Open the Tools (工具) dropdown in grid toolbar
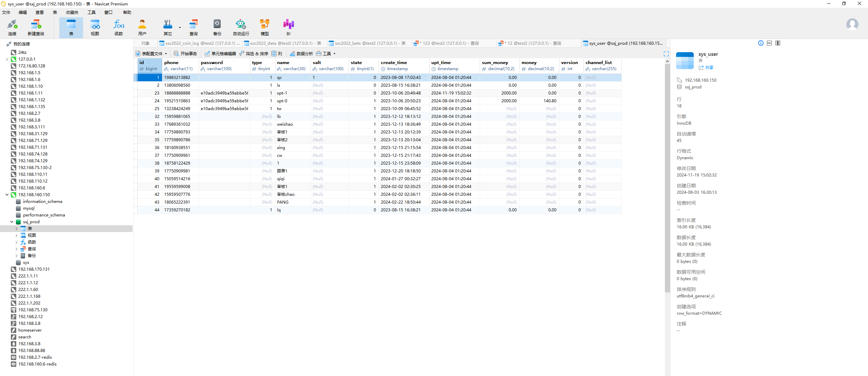The width and height of the screenshot is (868, 376). coord(326,54)
